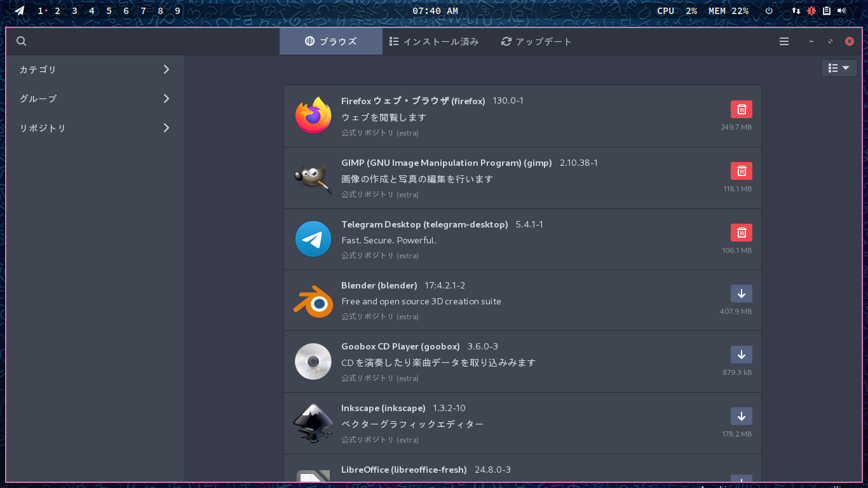Image resolution: width=868 pixels, height=488 pixels.
Task: Open the clipboard tray icon
Action: tap(827, 11)
